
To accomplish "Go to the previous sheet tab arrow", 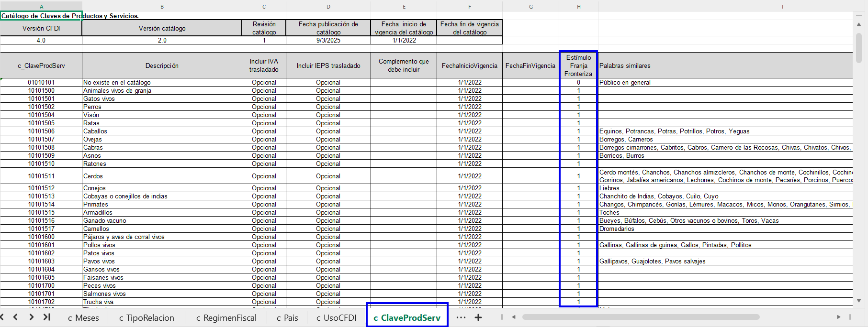I will (x=16, y=317).
